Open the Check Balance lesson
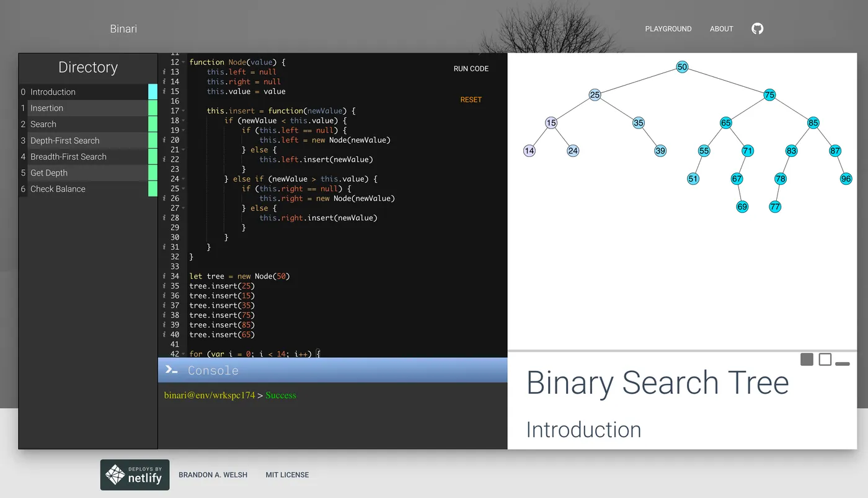Image resolution: width=868 pixels, height=498 pixels. 88,189
